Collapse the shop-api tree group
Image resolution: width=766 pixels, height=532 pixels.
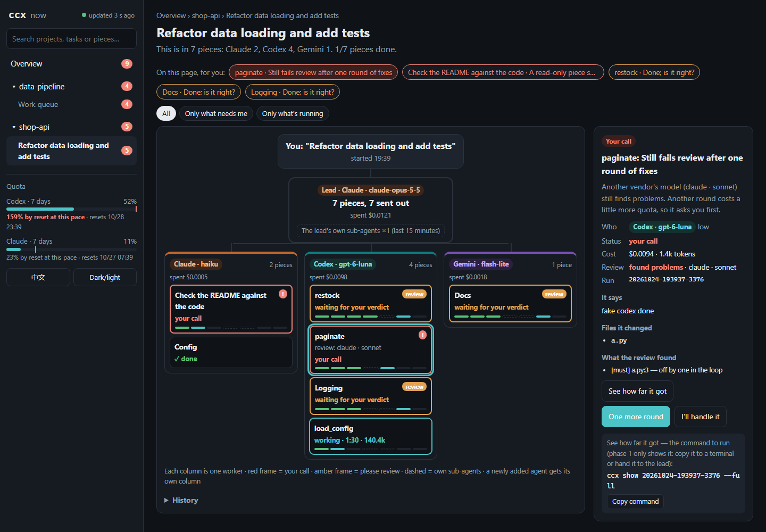point(14,127)
